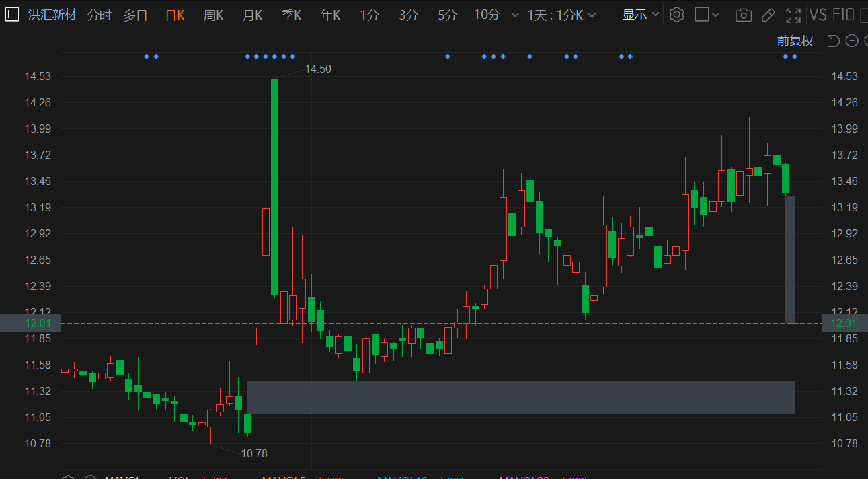This screenshot has width=868, height=479.
Task: Click the VS compare button
Action: tap(818, 15)
